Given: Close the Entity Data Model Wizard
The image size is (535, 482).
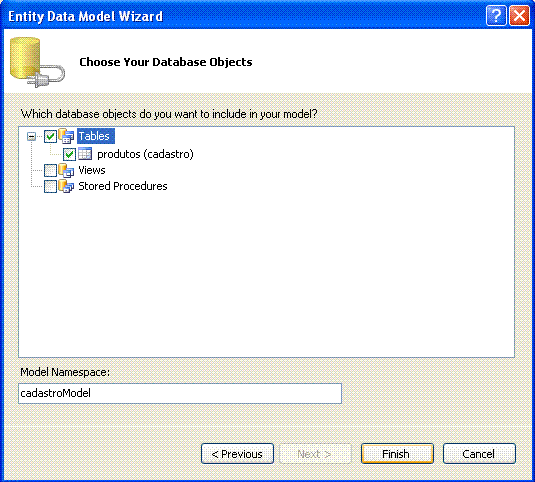Looking at the screenshot, I should [519, 16].
